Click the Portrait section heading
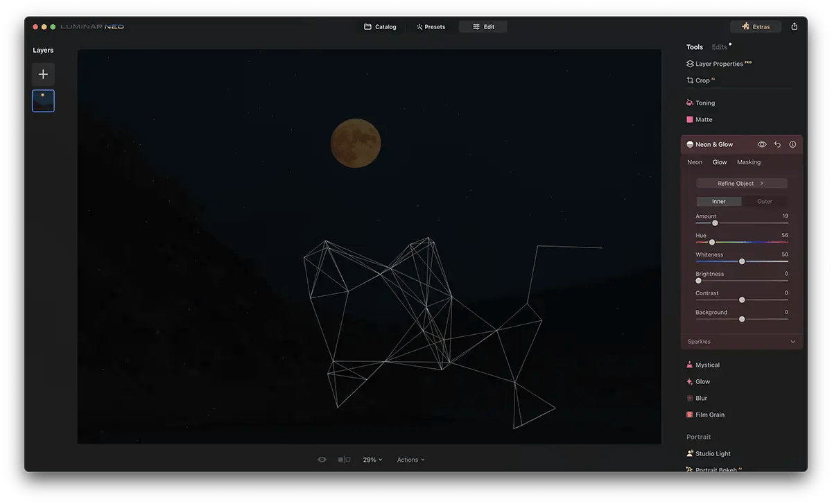The width and height of the screenshot is (832, 504). point(699,437)
